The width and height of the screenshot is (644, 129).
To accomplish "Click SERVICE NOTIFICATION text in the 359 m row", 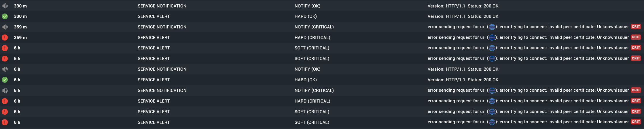I will (x=162, y=27).
